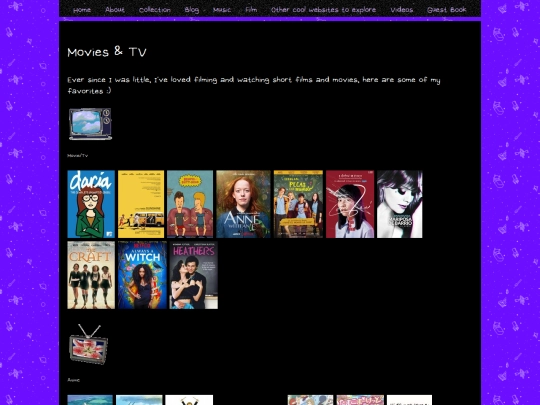Select the Film menu item
The image size is (540, 405).
(x=251, y=10)
